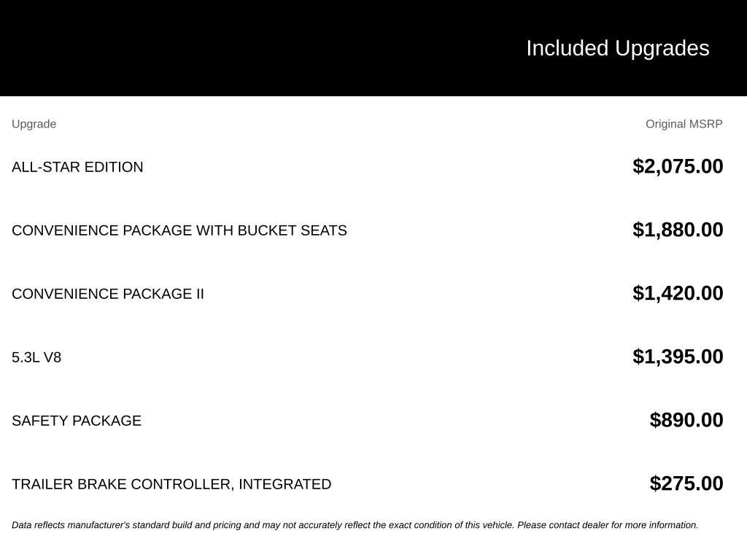Screen dimensions: 747x560
Task: Click the $2,075.00 price value
Action: pyautogui.click(x=678, y=167)
